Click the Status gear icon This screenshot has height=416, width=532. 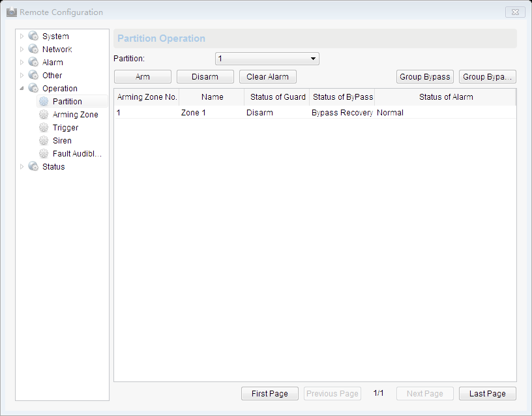tap(33, 166)
